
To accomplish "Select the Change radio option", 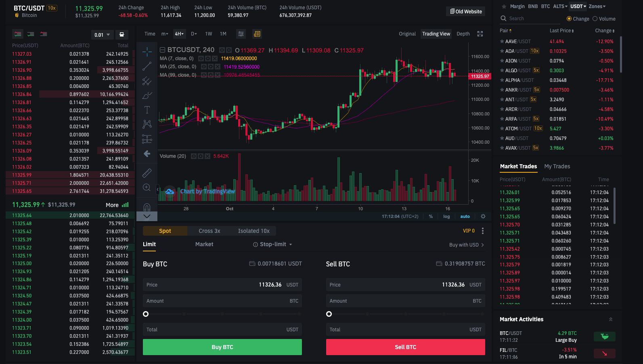I will (569, 19).
